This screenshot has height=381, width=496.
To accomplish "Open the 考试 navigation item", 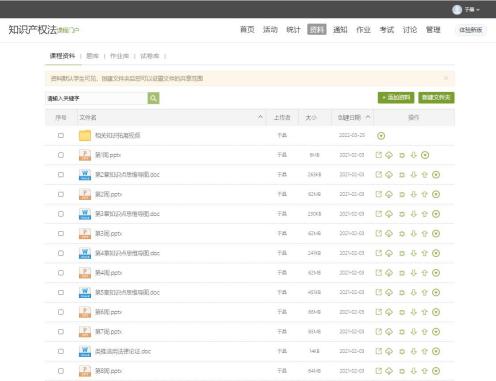I will pos(387,30).
